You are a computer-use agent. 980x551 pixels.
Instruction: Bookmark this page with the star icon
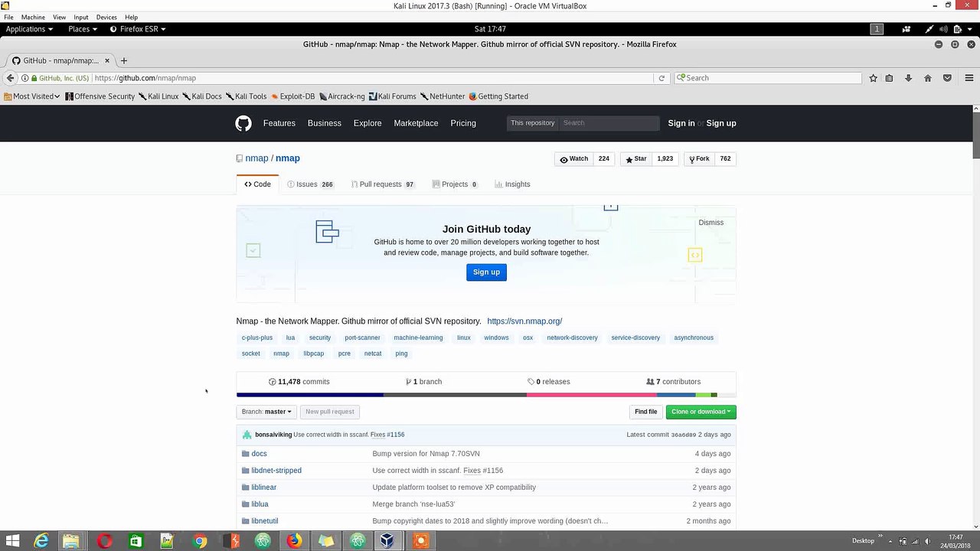coord(873,78)
